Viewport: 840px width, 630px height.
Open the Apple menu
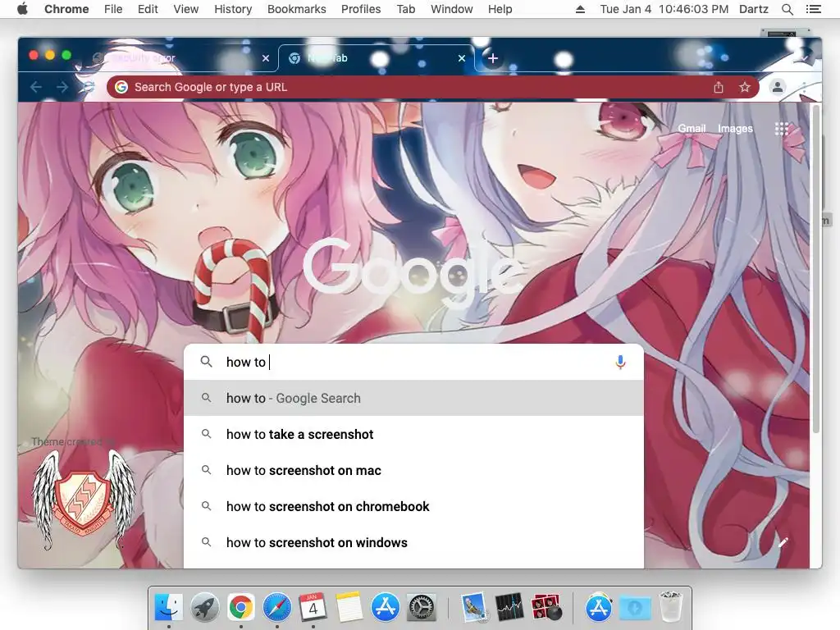22,9
